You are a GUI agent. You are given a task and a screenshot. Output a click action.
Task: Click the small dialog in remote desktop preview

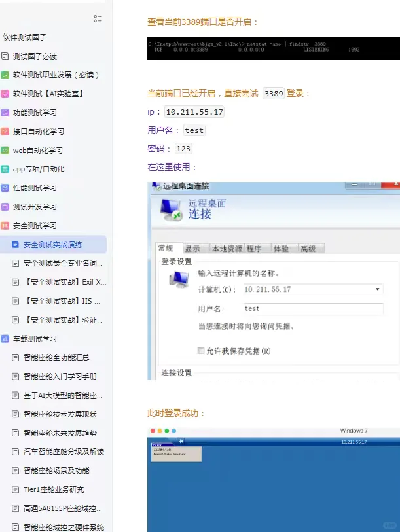point(176,452)
